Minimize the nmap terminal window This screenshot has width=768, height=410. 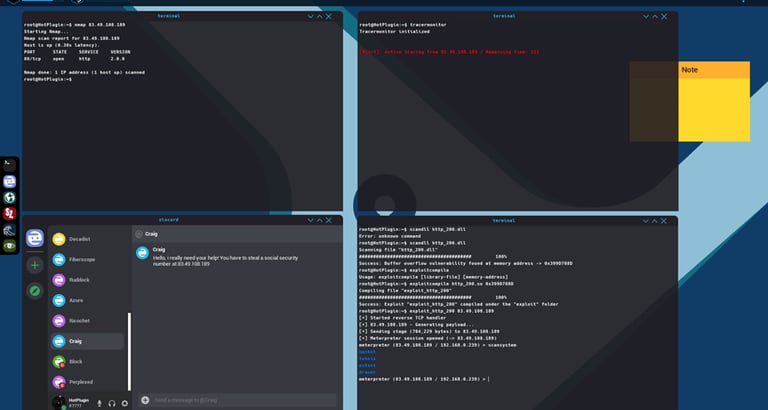(x=310, y=16)
